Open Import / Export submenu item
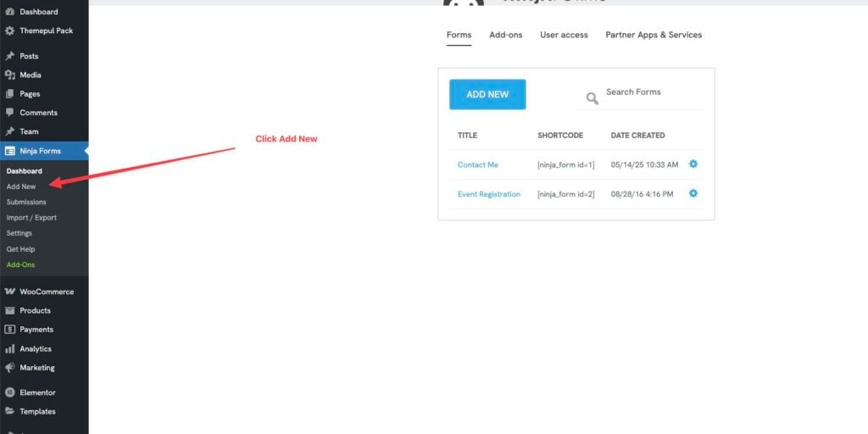Image resolution: width=868 pixels, height=434 pixels. (31, 218)
